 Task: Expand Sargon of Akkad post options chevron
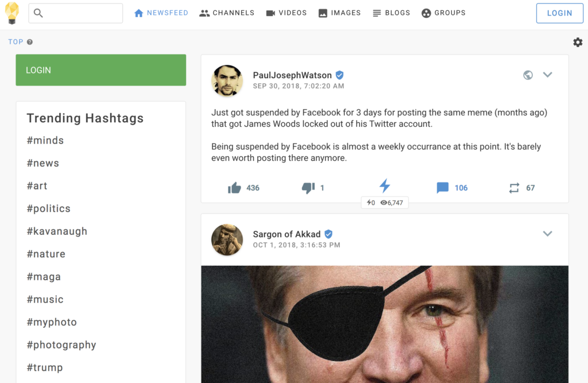coord(547,234)
